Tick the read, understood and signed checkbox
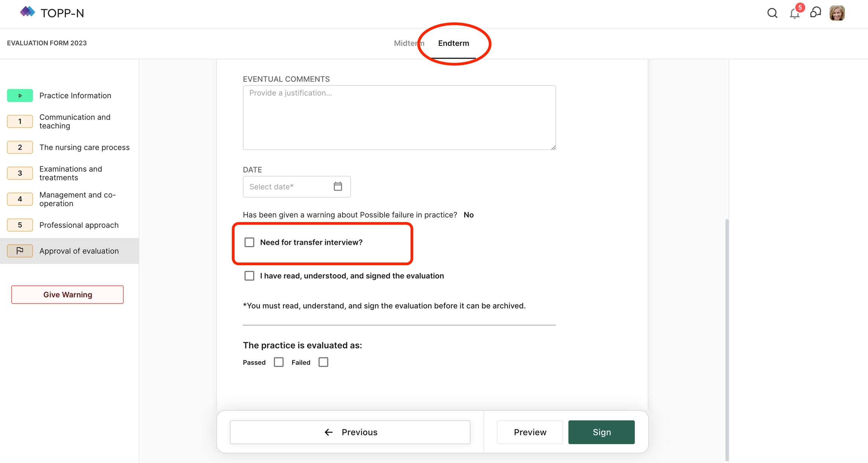 249,276
